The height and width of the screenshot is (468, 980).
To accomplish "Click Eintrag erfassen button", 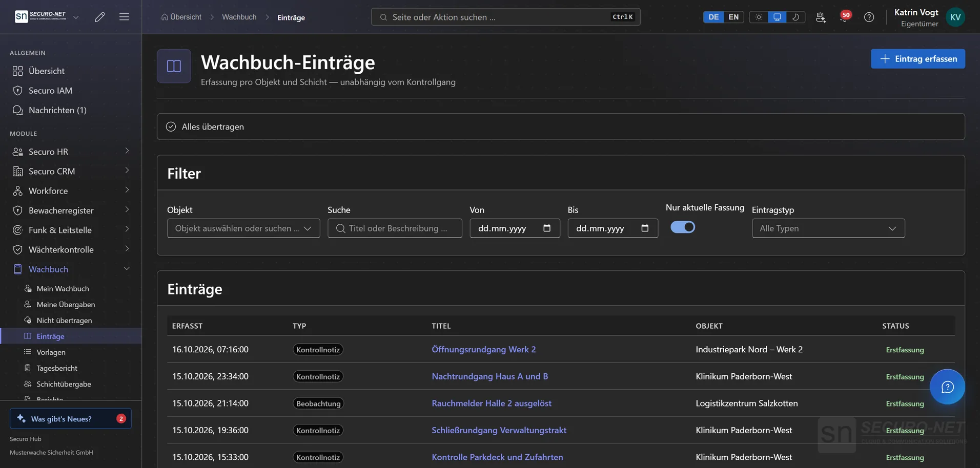I will coord(917,59).
